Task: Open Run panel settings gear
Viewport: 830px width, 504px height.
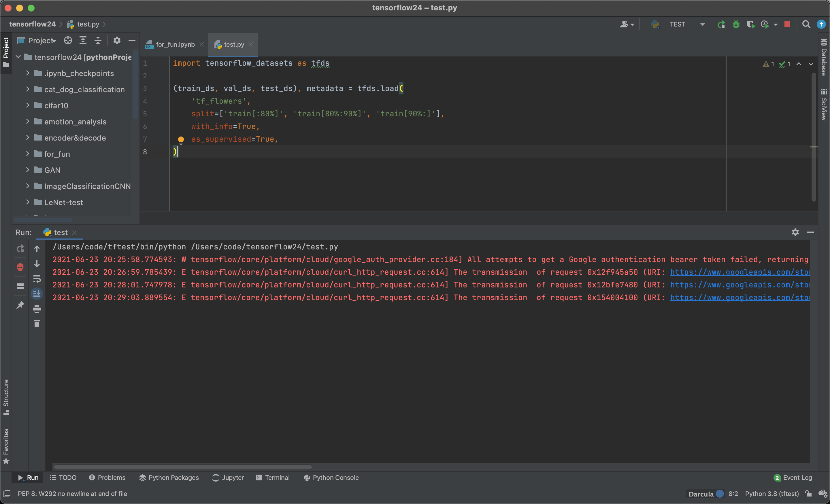Action: [x=795, y=232]
